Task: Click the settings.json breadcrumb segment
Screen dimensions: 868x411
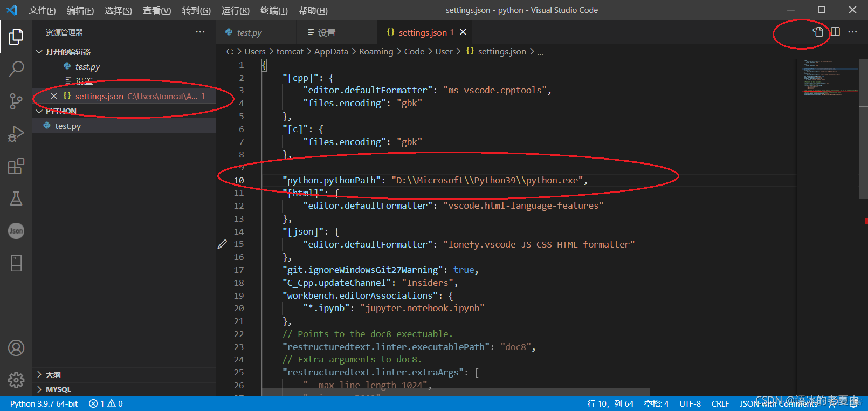Action: coord(496,52)
